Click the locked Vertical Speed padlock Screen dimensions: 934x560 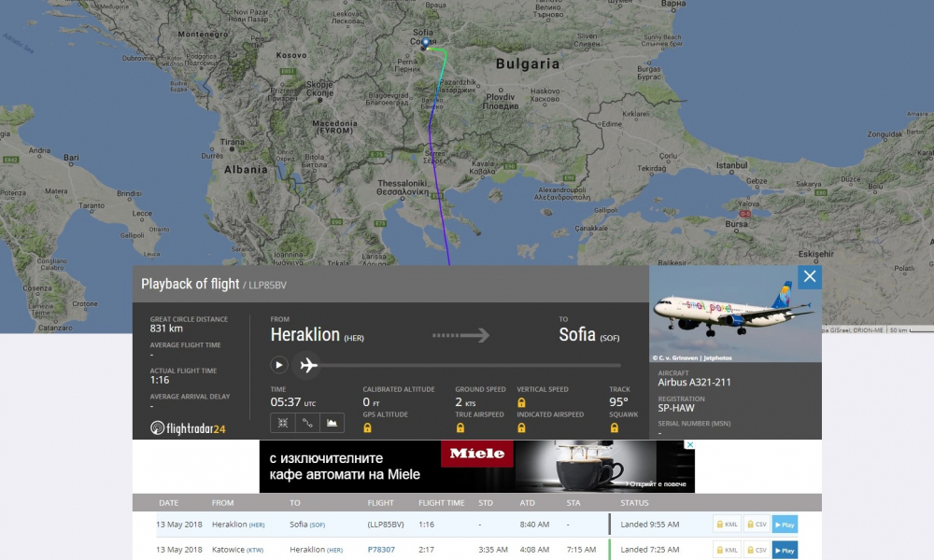pyautogui.click(x=521, y=402)
